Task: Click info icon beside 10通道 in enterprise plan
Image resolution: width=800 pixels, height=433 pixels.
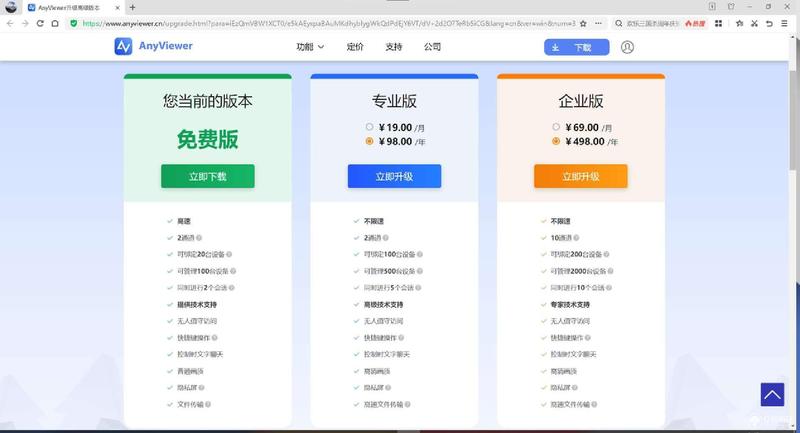Action: (x=576, y=238)
